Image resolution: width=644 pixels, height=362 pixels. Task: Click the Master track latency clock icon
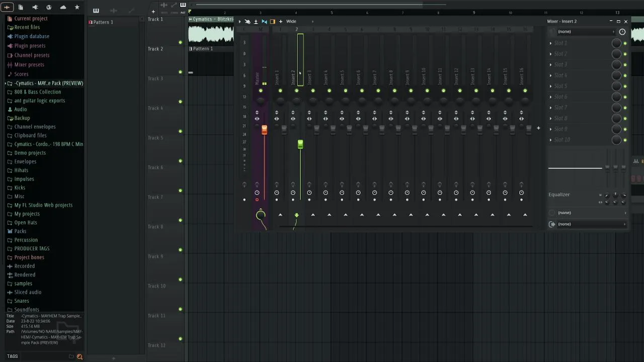pos(257,193)
